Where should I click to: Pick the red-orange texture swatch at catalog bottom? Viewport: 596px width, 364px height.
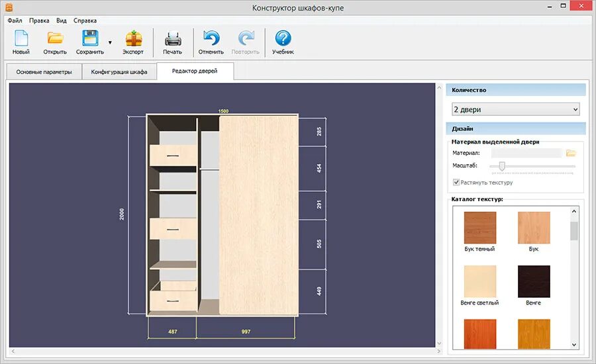[480, 334]
